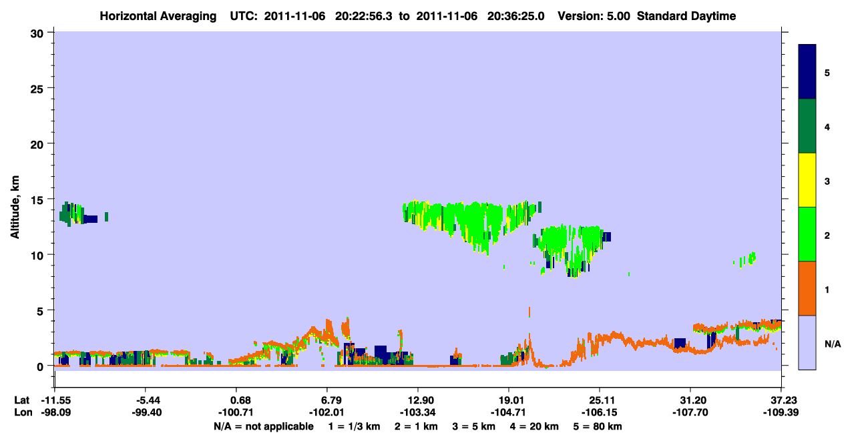868x445 pixels.
Task: Click the latitude value '0.68'
Action: [x=240, y=400]
